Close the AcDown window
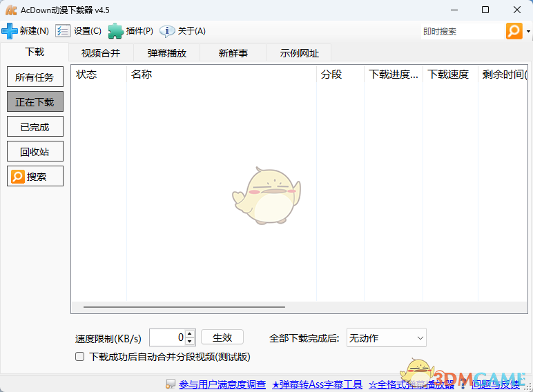 point(517,10)
